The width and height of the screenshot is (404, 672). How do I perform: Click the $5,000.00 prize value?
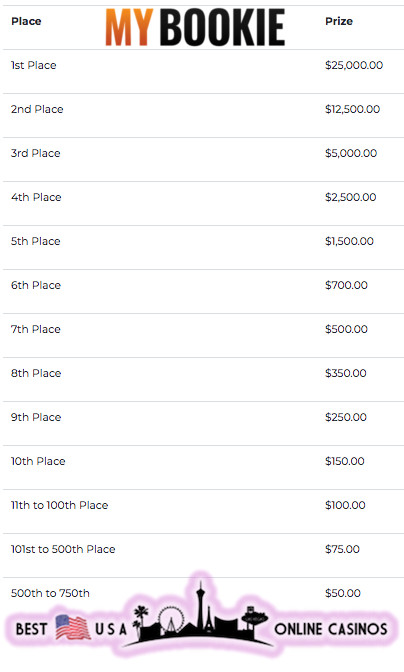[x=351, y=153]
